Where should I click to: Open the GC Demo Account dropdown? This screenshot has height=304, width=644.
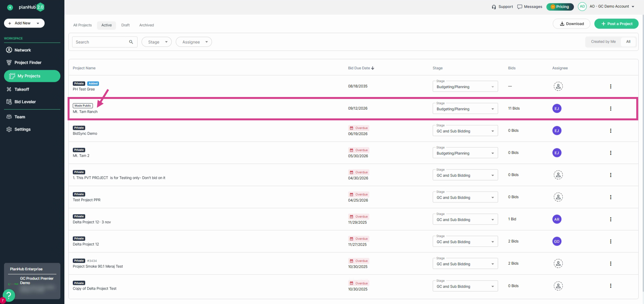click(612, 6)
